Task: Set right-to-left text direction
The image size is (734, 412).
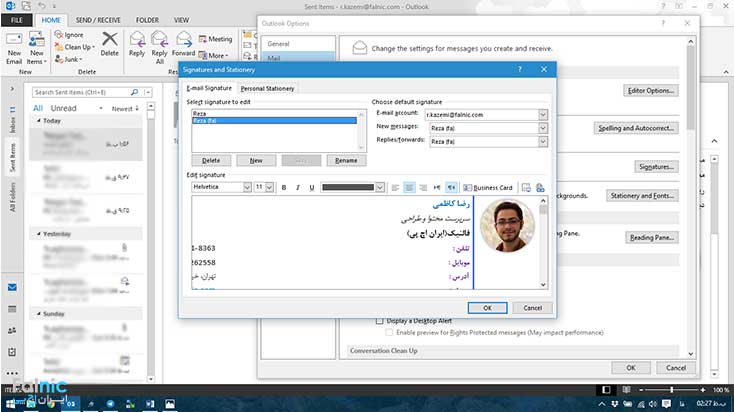Action: click(x=451, y=187)
